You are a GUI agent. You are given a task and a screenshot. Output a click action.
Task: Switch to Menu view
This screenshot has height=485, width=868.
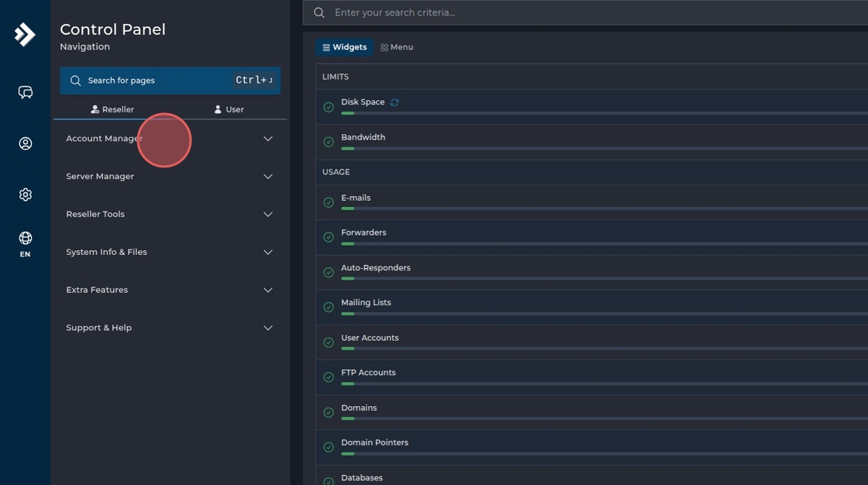397,47
